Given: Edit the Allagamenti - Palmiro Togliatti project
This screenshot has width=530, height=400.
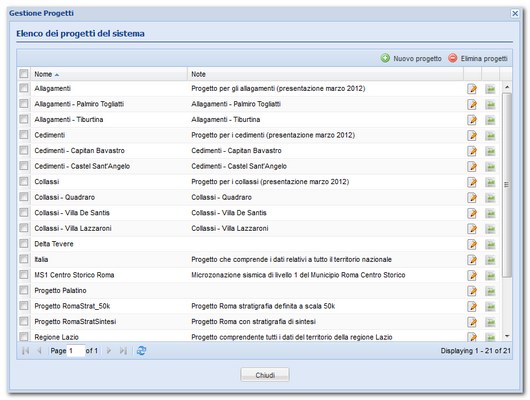Looking at the screenshot, I should (x=472, y=104).
